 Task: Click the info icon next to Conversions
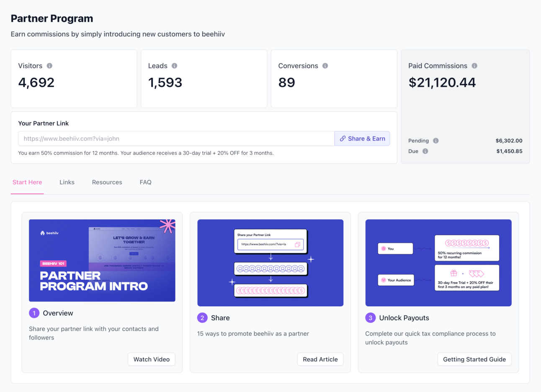click(325, 66)
